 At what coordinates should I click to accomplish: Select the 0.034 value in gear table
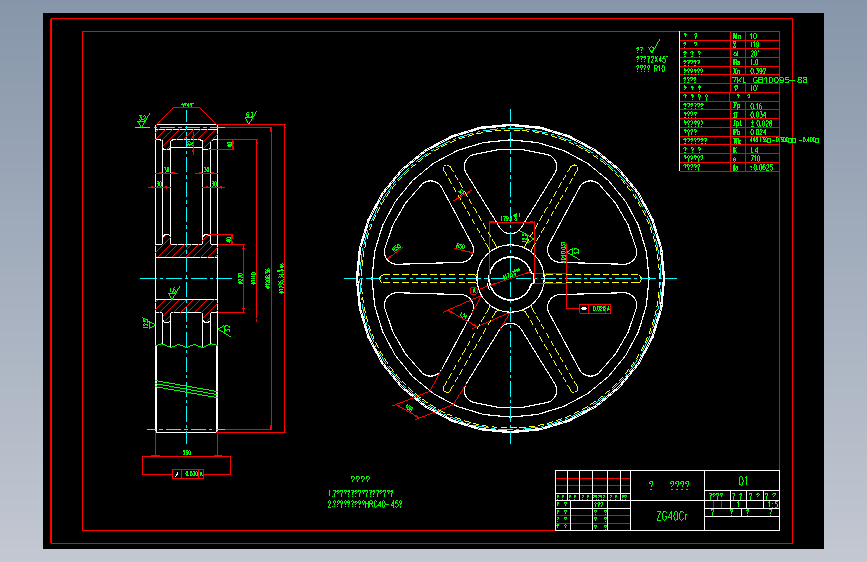click(758, 115)
